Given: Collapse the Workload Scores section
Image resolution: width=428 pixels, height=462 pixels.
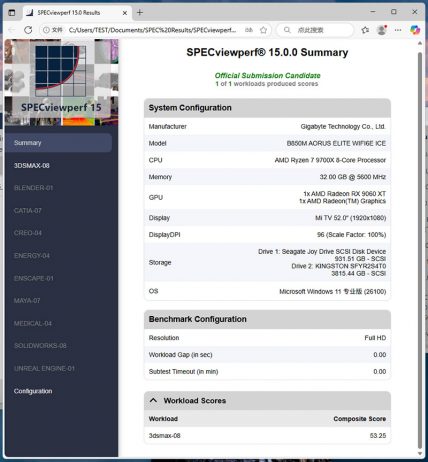Looking at the screenshot, I should (153, 400).
